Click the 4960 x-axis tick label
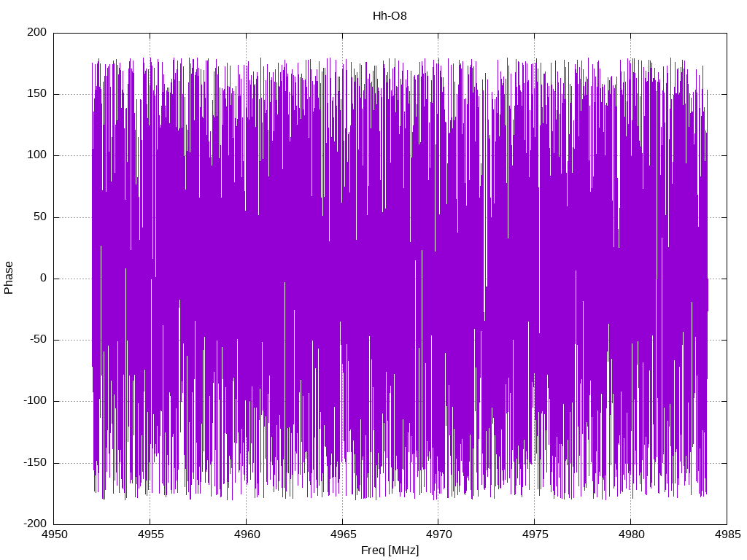The height and width of the screenshot is (560, 747). pyautogui.click(x=247, y=534)
